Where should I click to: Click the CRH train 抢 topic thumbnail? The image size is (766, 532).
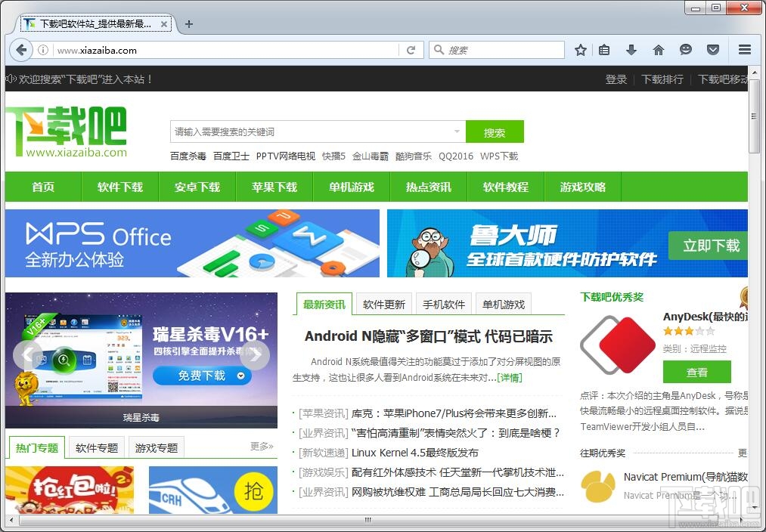tap(213, 490)
